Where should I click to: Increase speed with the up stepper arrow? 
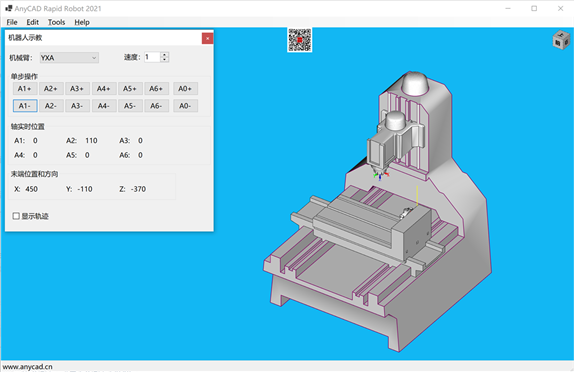[x=164, y=55]
